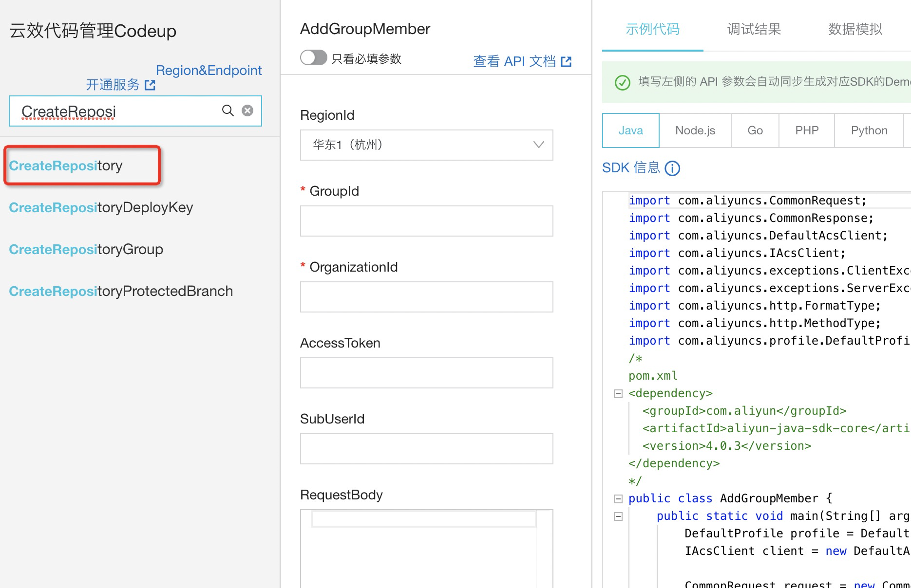Image resolution: width=911 pixels, height=588 pixels.
Task: Click the green success check icon
Action: pyautogui.click(x=622, y=82)
